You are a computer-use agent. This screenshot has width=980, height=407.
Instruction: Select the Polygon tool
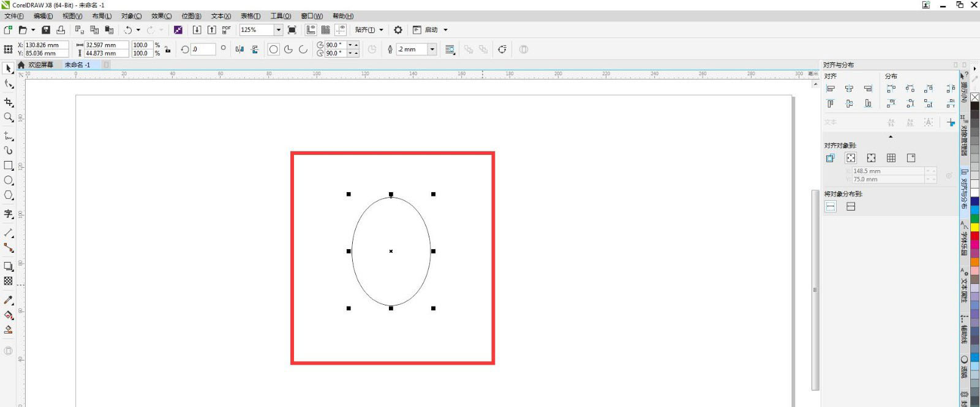9,195
